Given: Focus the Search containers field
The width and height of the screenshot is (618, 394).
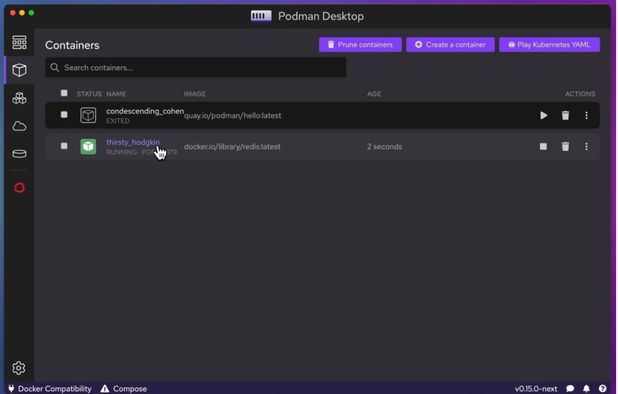Looking at the screenshot, I should 196,67.
